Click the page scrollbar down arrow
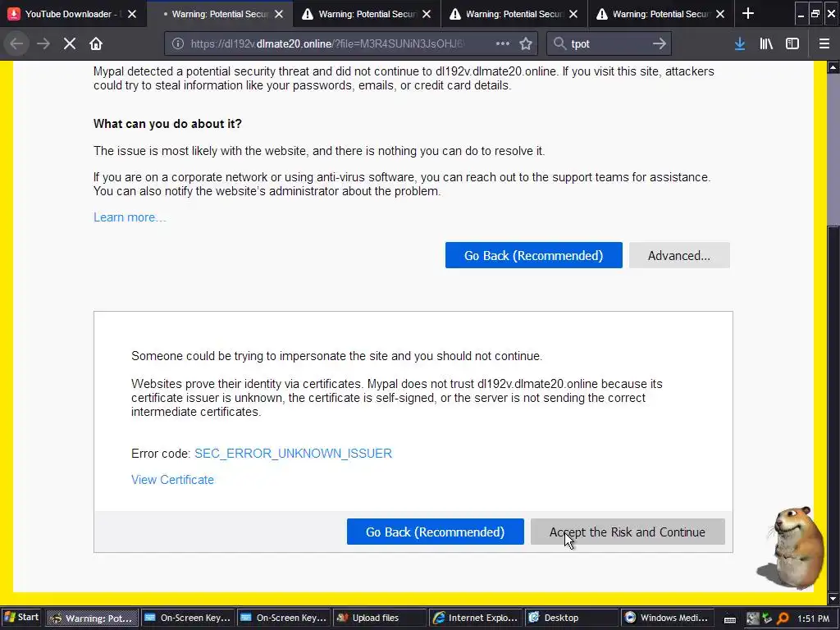 click(833, 598)
